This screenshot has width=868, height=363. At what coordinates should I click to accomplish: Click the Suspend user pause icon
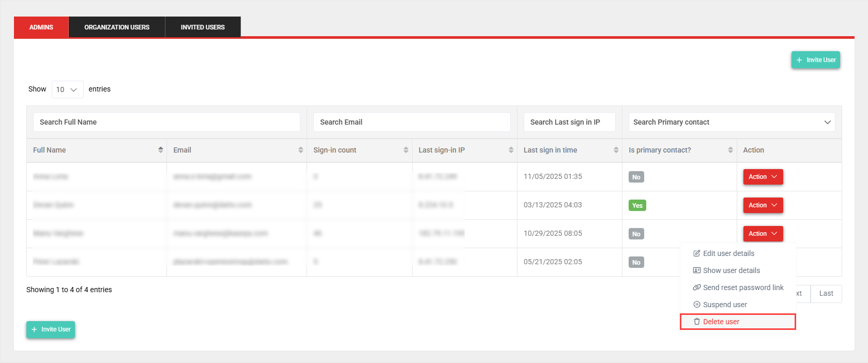click(x=697, y=305)
